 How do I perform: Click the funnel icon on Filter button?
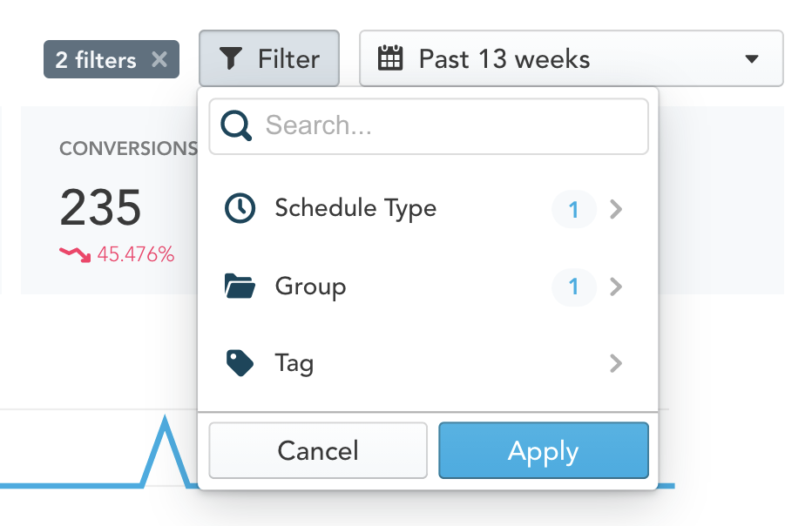pos(231,58)
